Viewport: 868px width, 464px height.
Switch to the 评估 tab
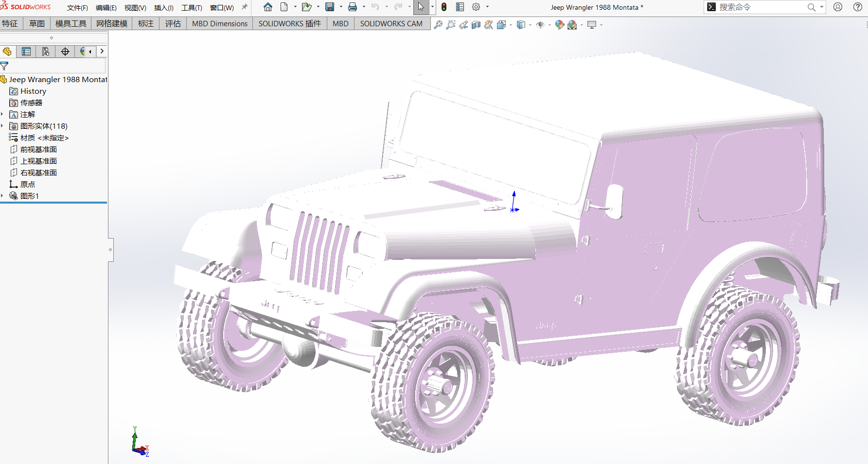point(173,23)
